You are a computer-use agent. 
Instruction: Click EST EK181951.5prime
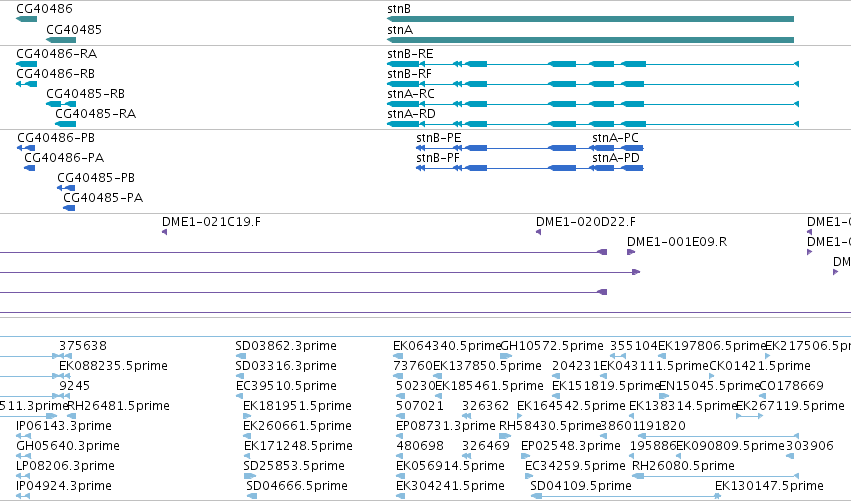pyautogui.click(x=297, y=405)
